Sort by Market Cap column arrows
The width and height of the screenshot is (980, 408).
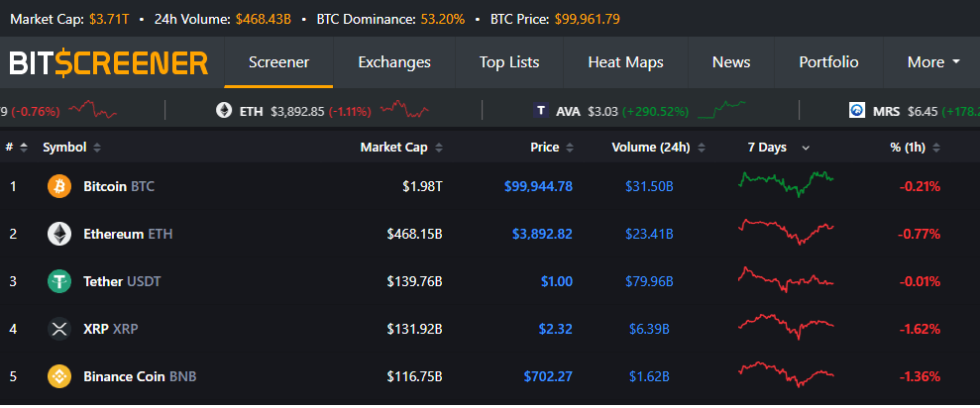[439, 148]
